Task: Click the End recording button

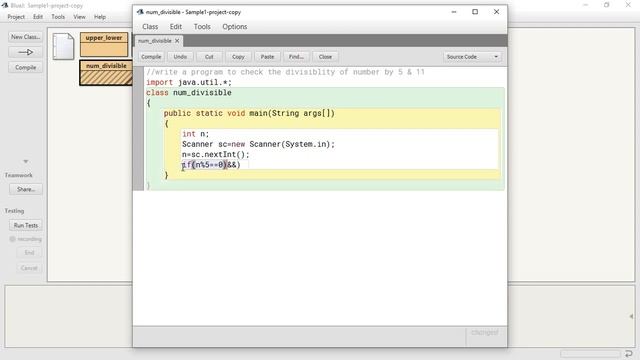Action: click(29, 253)
